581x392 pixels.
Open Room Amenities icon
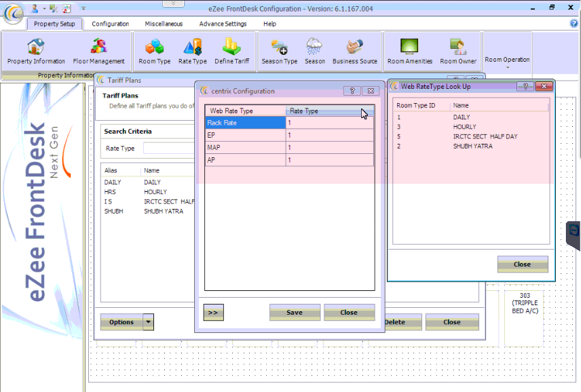point(410,52)
